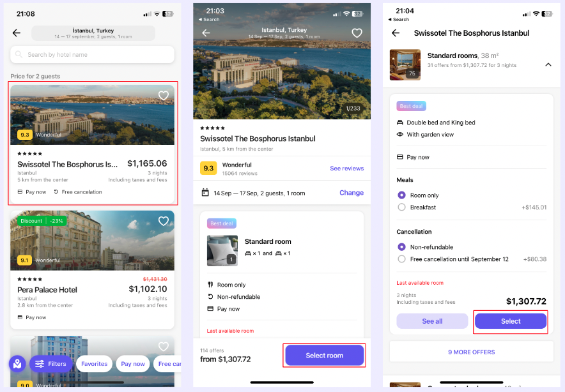Select Room only meal radio button
565x392 pixels.
(x=401, y=195)
